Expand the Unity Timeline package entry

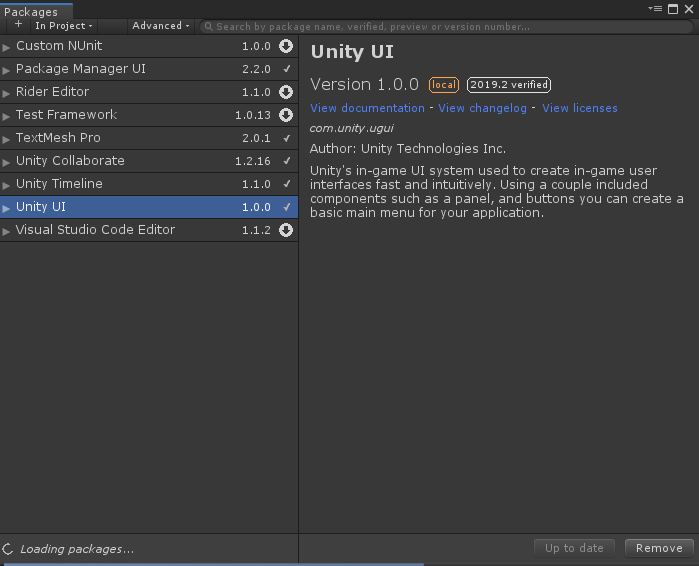pos(7,185)
